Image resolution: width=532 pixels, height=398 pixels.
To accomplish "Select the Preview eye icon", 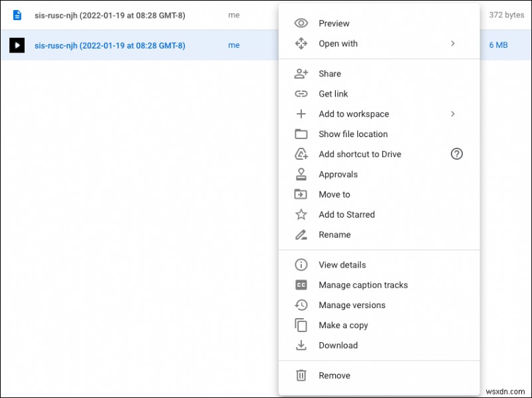I will coord(301,23).
